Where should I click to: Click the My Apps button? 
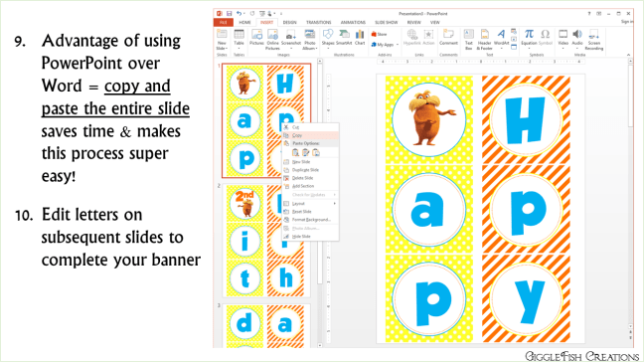pos(383,45)
